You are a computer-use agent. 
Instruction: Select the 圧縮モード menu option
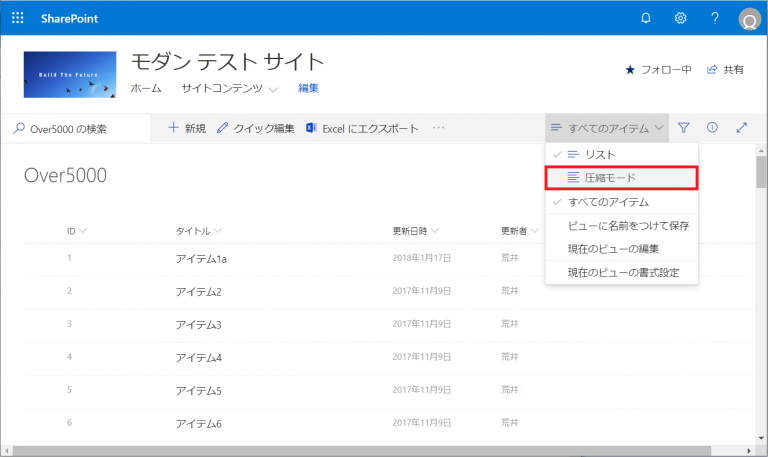pyautogui.click(x=622, y=177)
